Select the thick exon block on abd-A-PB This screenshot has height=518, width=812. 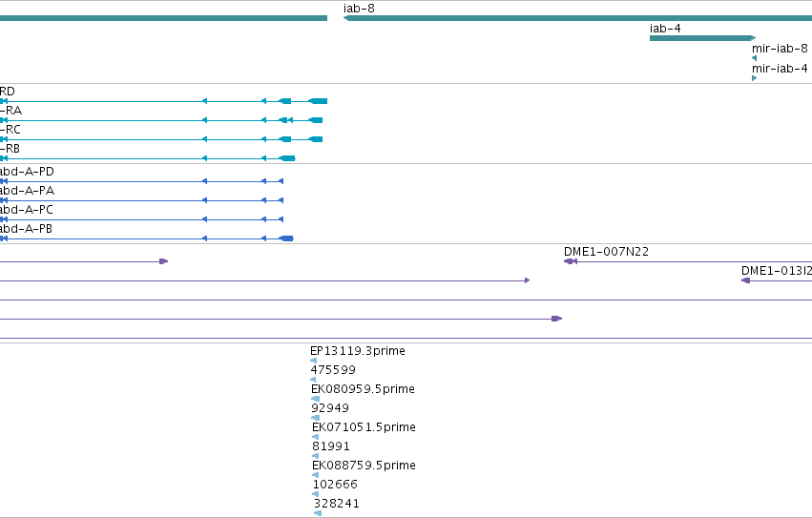coord(286,238)
